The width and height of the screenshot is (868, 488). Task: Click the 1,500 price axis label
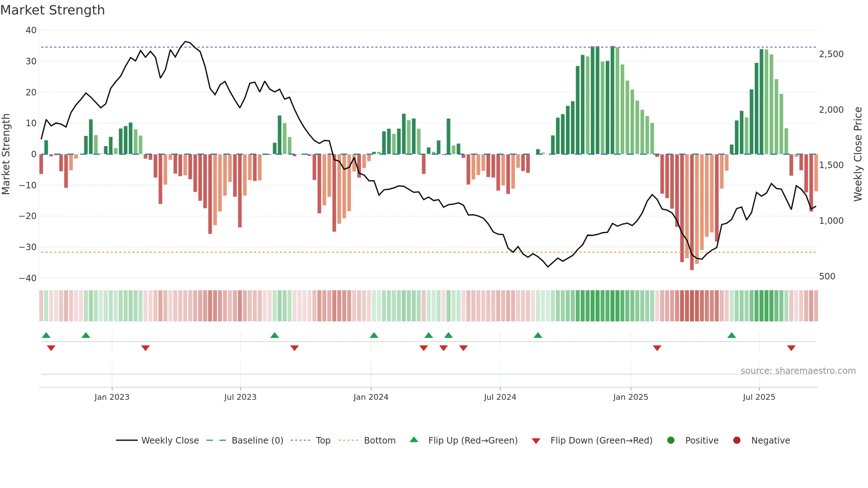(x=831, y=165)
